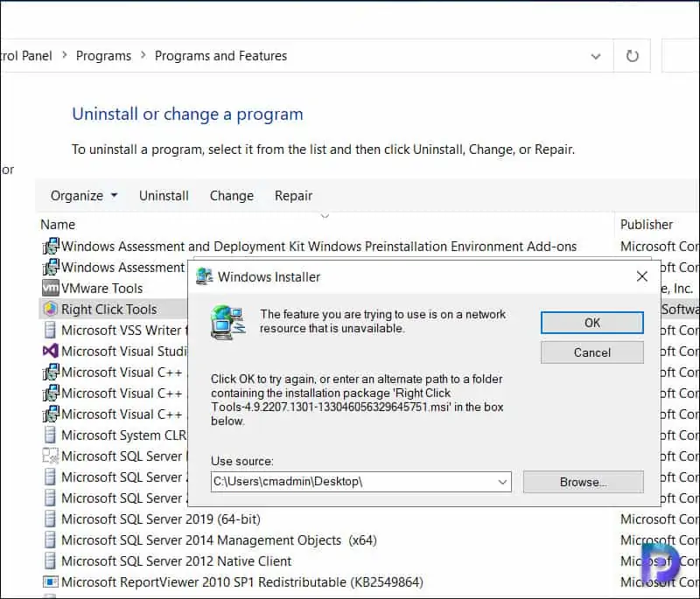Viewport: 700px width, 599px height.
Task: Go to Programs in the breadcrumb
Action: click(103, 56)
